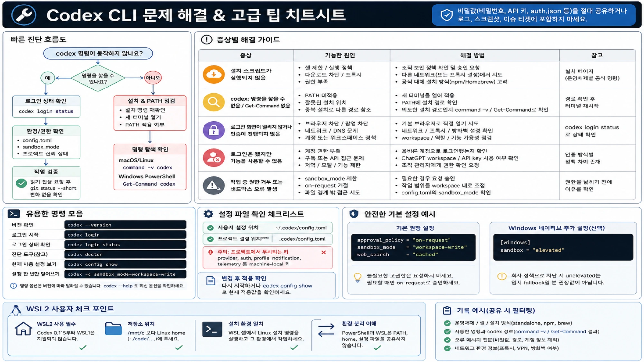This screenshot has height=362, width=644.
Task: Click the terminal icon beside 유용한 명령 모음
Action: tap(14, 214)
